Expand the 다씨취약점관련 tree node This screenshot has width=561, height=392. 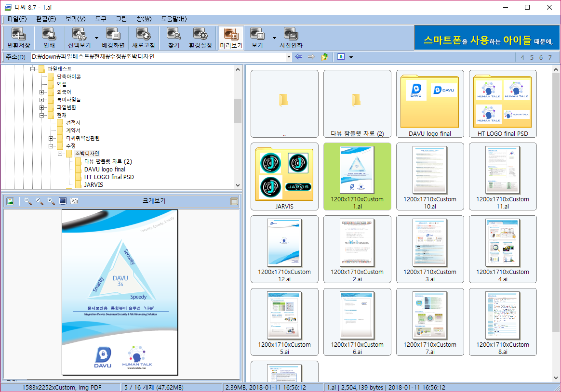click(x=51, y=138)
